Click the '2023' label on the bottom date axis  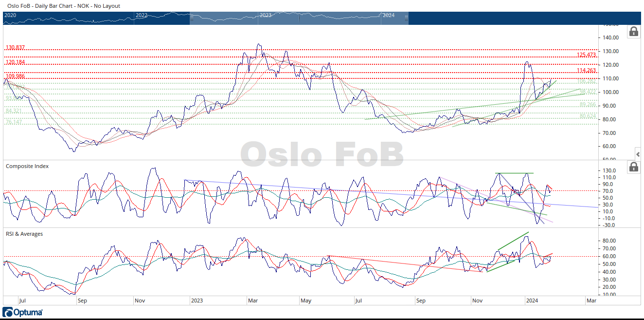(x=197, y=301)
